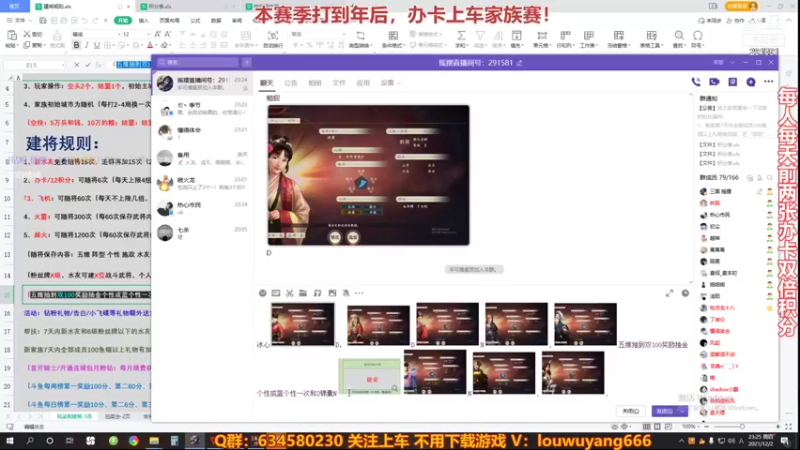Open the group notes icon in chat header

(732, 82)
